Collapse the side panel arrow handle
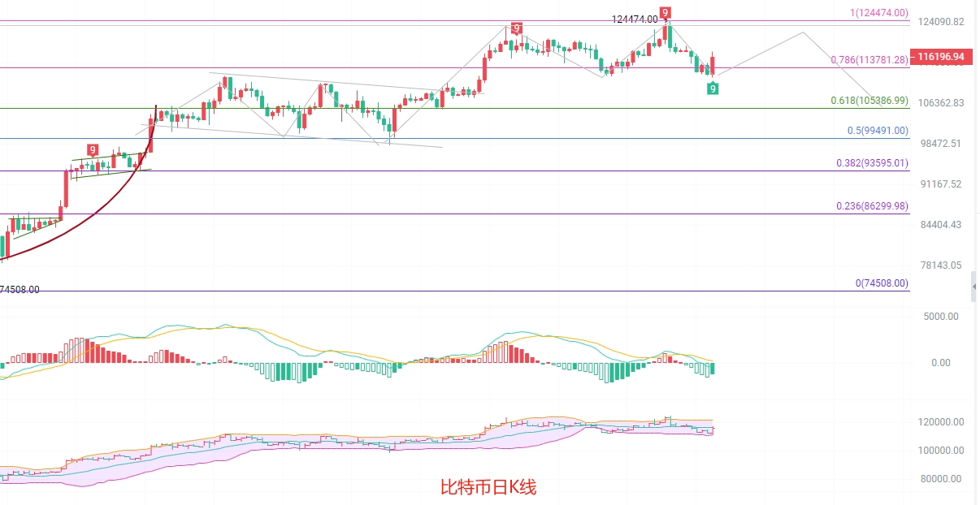Viewport: 980px width, 505px height. point(974,287)
